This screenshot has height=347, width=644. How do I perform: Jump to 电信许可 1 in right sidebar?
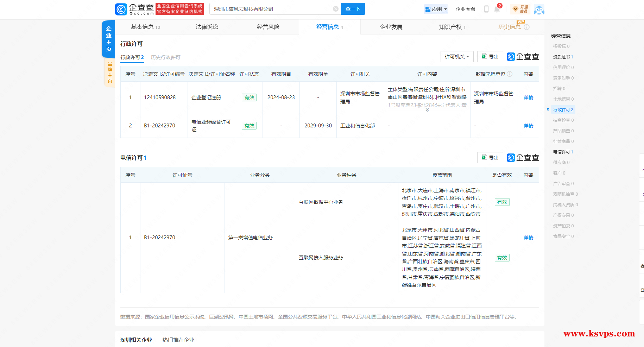pyautogui.click(x=563, y=152)
